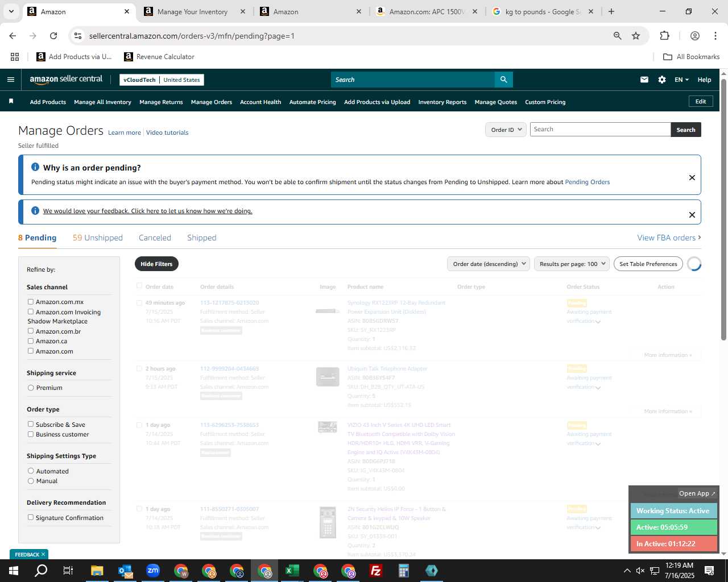Click the browser zoom magnifier icon
This screenshot has height=582, width=728.
[x=617, y=36]
